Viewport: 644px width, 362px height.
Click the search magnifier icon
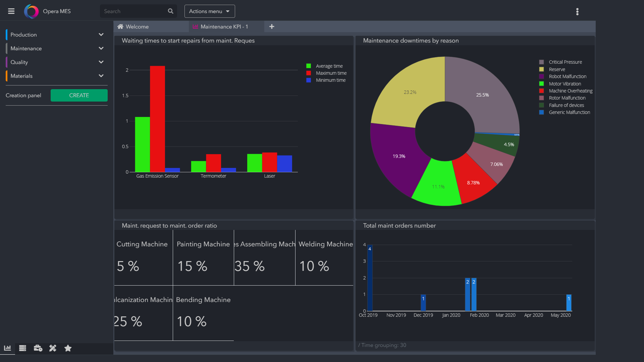coord(170,11)
